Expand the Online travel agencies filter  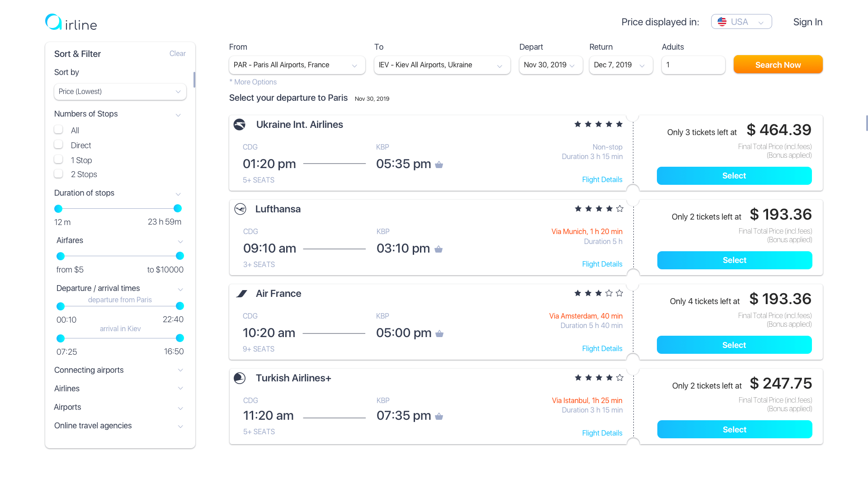coord(180,427)
